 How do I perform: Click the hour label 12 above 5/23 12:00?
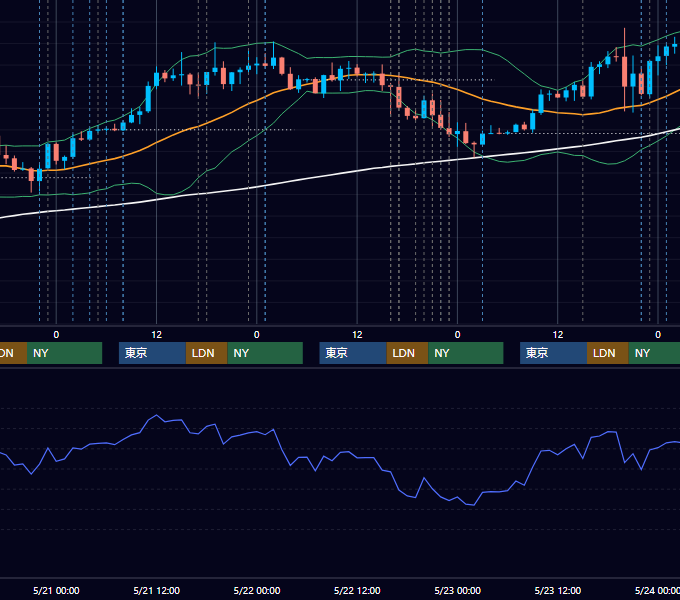(x=558, y=335)
